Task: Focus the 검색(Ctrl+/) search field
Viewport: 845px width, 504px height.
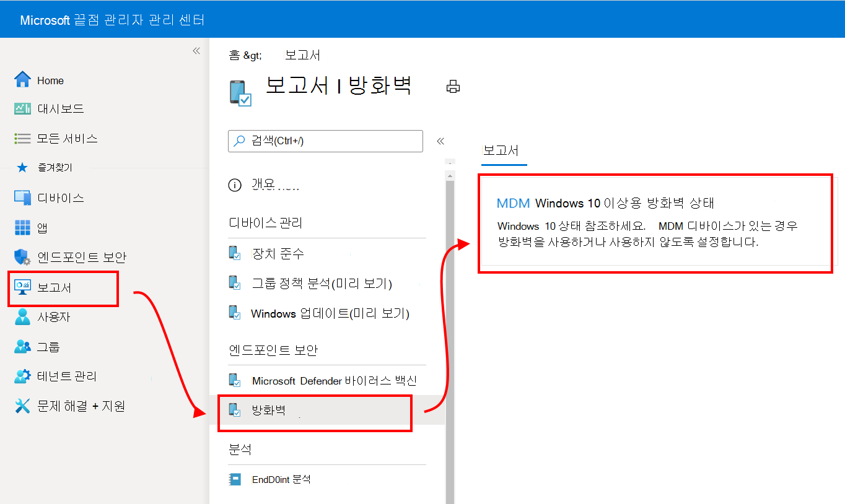Action: tap(326, 141)
